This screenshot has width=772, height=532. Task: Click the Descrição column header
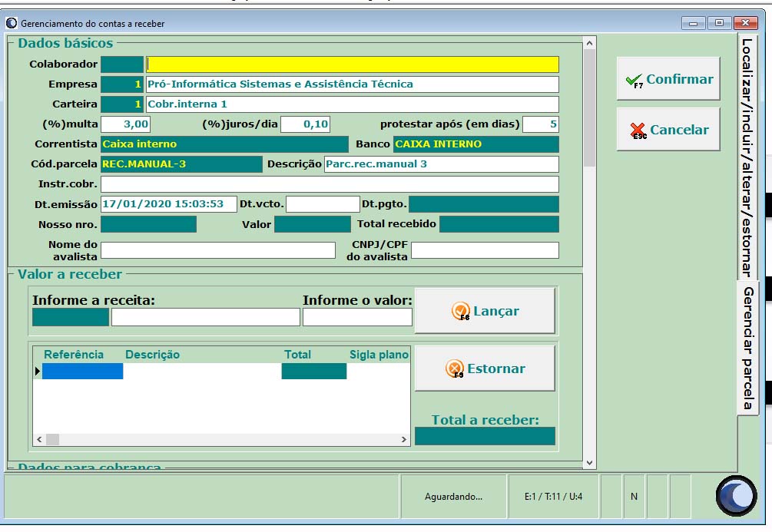[x=153, y=355]
